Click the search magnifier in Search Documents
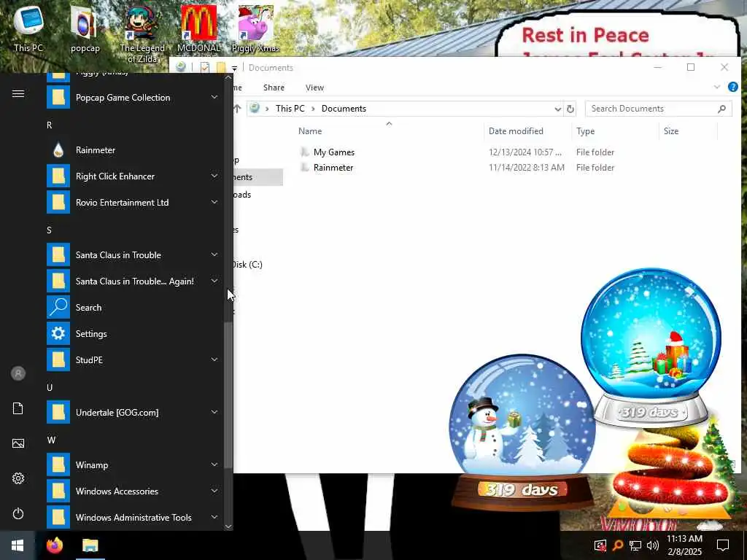Image resolution: width=747 pixels, height=560 pixels. coord(721,109)
